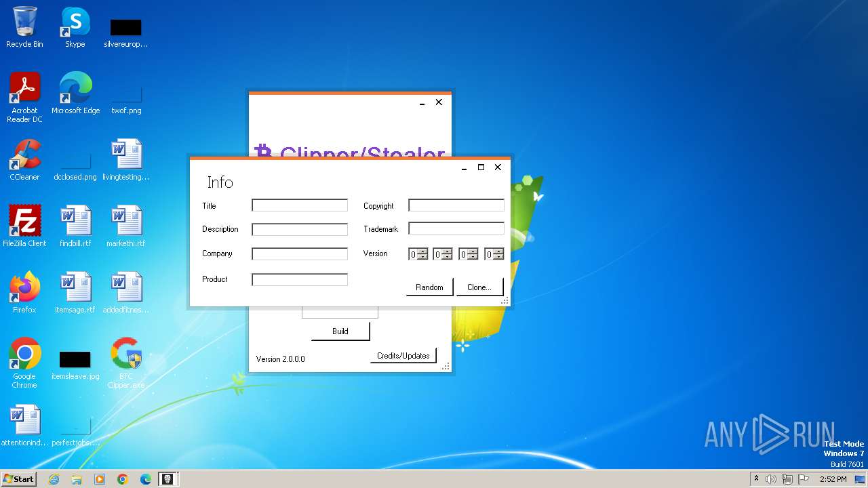Screen dimensions: 868x488
Task: Select the findbill.rtf document
Action: point(75,226)
